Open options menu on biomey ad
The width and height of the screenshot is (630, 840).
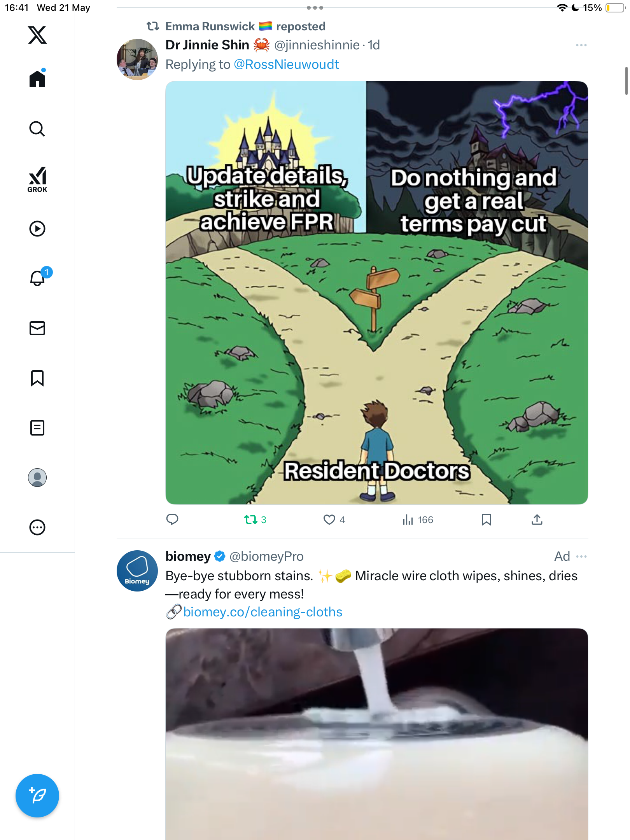click(x=581, y=556)
